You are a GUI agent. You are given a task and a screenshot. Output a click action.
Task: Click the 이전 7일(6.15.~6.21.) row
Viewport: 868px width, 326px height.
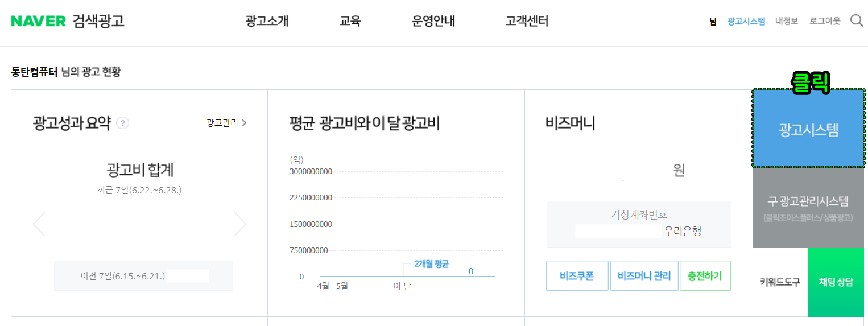point(143,276)
